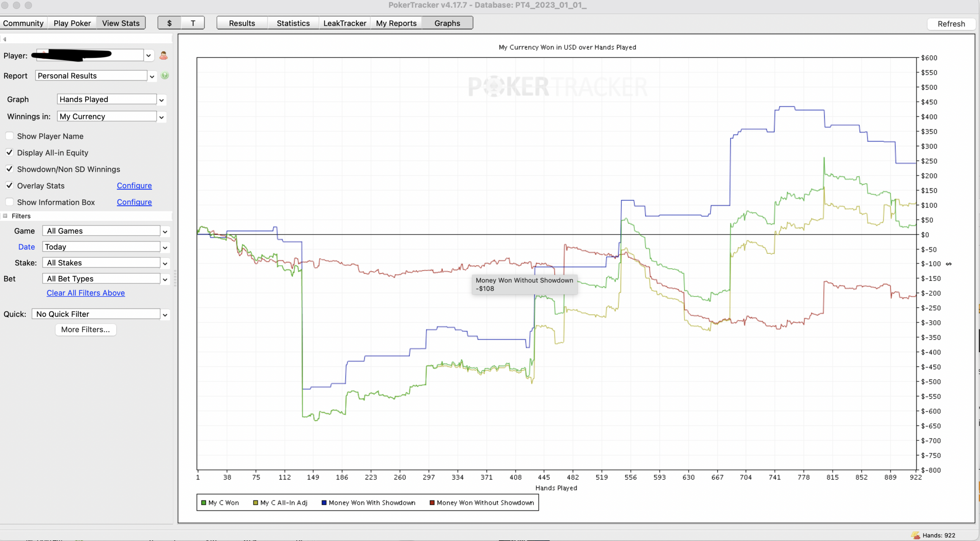The width and height of the screenshot is (980, 541).
Task: Click the $0 y-axis label
Action: pos(925,235)
